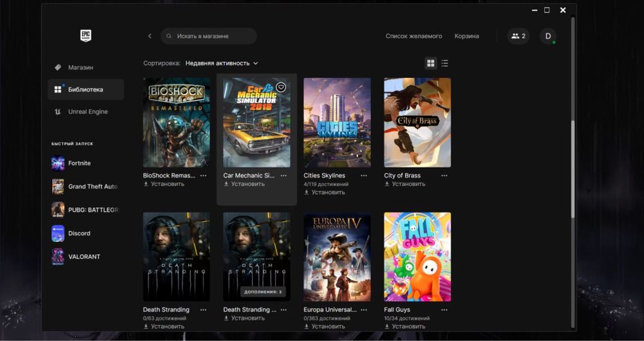Minimize the Epic Games Launcher window
This screenshot has width=644, height=341.
pos(535,10)
